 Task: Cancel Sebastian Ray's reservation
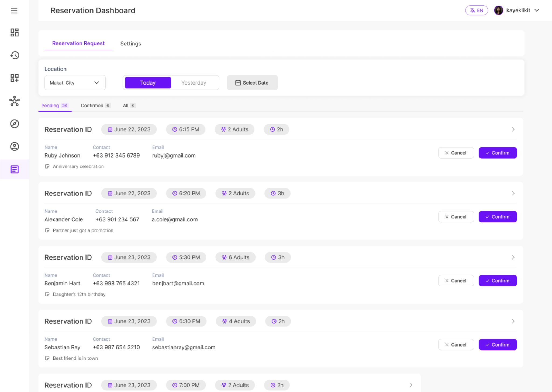(456, 345)
